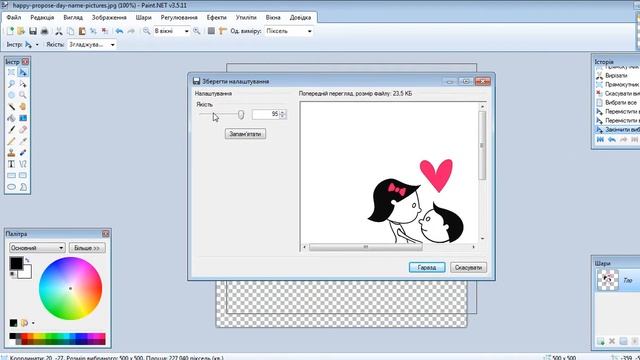Open the tool chooser dropdown arrow
Image resolution: width=640 pixels, height=360 pixels.
pyautogui.click(x=37, y=44)
